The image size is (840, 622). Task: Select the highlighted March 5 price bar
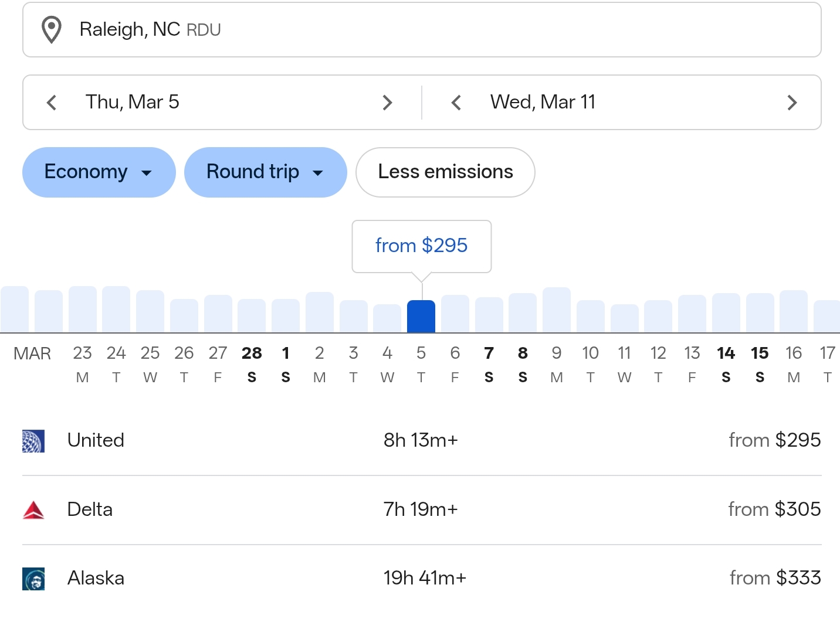[x=421, y=317]
